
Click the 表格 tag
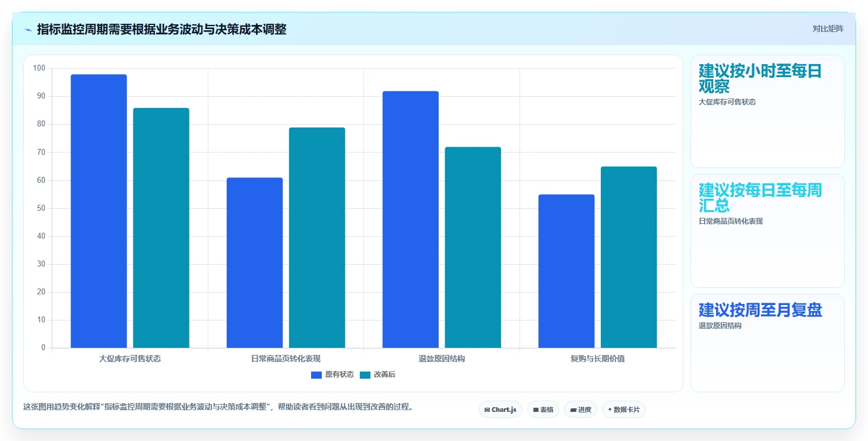(543, 410)
